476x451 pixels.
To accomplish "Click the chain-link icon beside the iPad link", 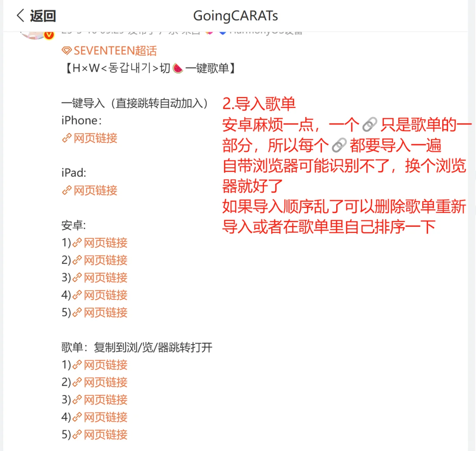I will 66,190.
